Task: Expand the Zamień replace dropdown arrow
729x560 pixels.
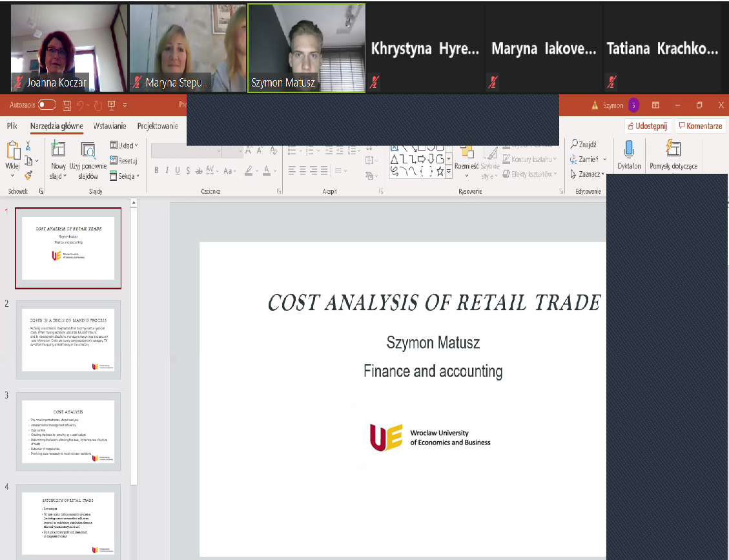Action: pyautogui.click(x=605, y=160)
